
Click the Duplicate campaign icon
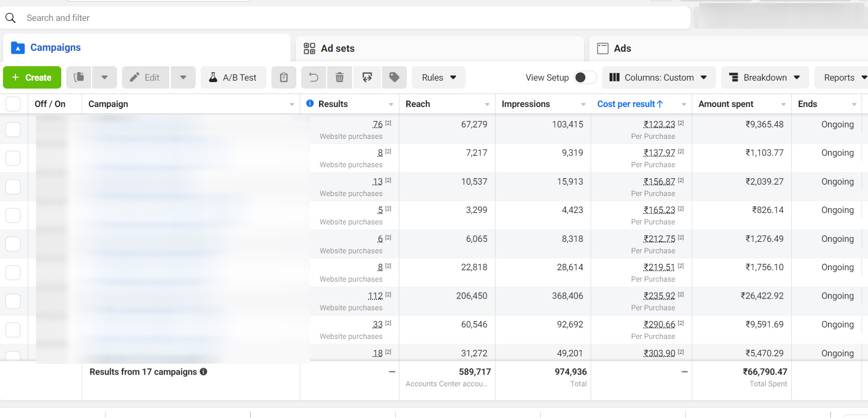(x=79, y=77)
